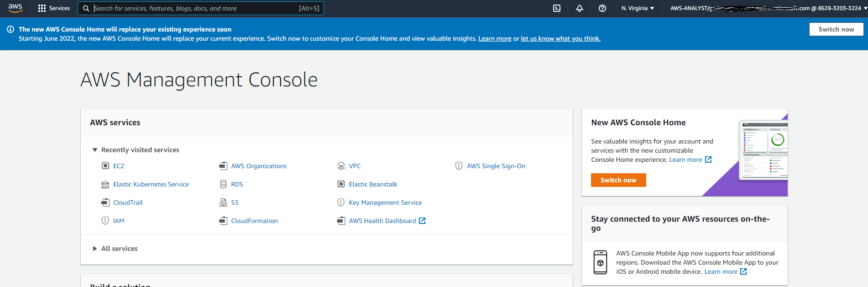Click the IAM shield icon
The image size is (868, 287).
(105, 221)
